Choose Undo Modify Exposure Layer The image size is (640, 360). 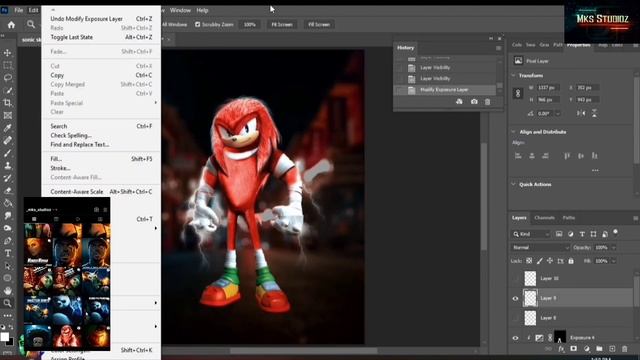[101, 19]
